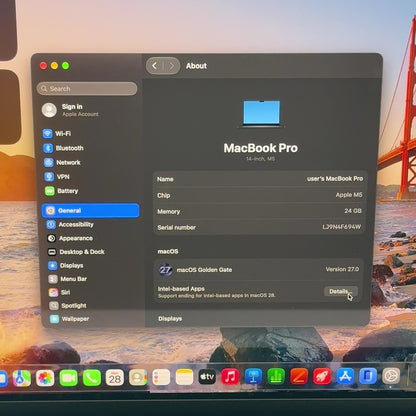Go back with the left chevron
This screenshot has height=416, width=416.
(x=155, y=66)
